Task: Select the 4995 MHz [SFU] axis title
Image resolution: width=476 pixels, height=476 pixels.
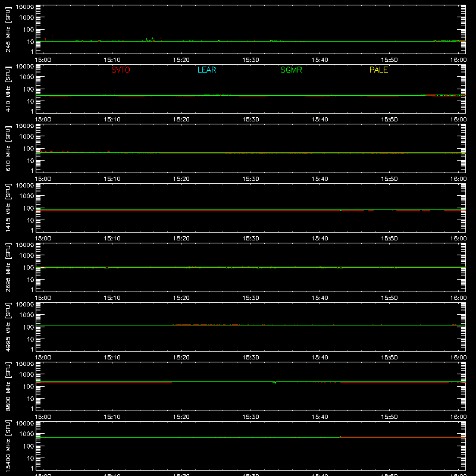Action: pos(8,327)
